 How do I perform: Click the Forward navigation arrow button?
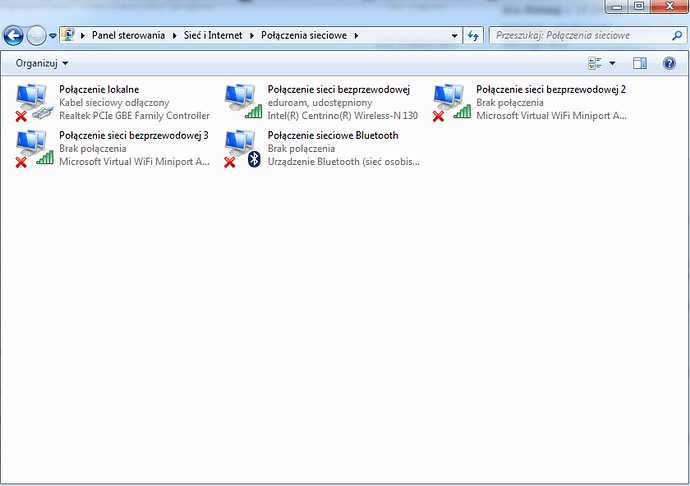coord(36,36)
